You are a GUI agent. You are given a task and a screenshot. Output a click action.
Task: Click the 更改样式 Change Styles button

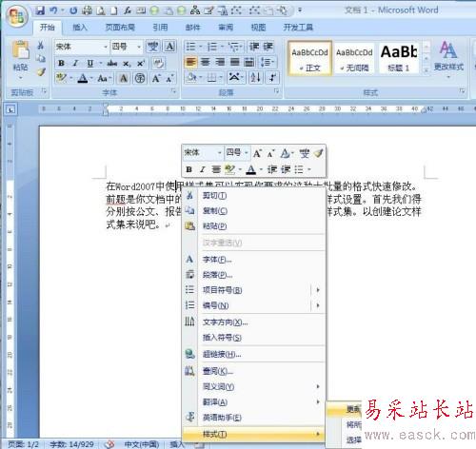(x=448, y=59)
